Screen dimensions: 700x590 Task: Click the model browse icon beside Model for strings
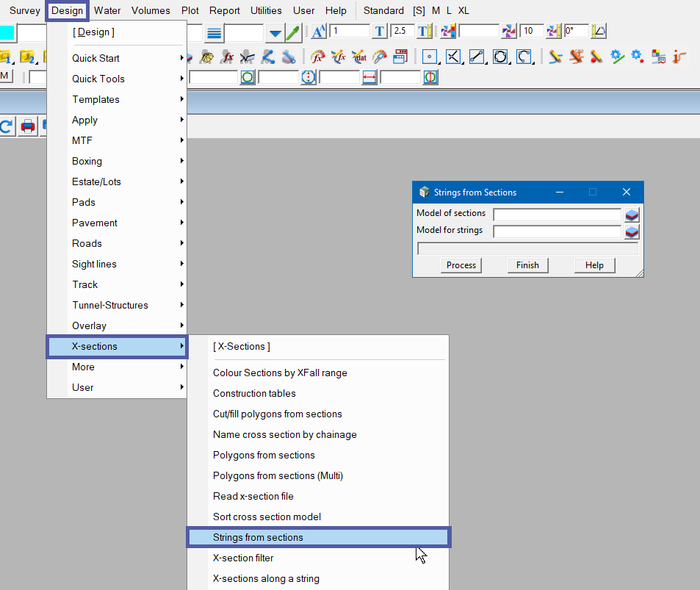(x=632, y=232)
